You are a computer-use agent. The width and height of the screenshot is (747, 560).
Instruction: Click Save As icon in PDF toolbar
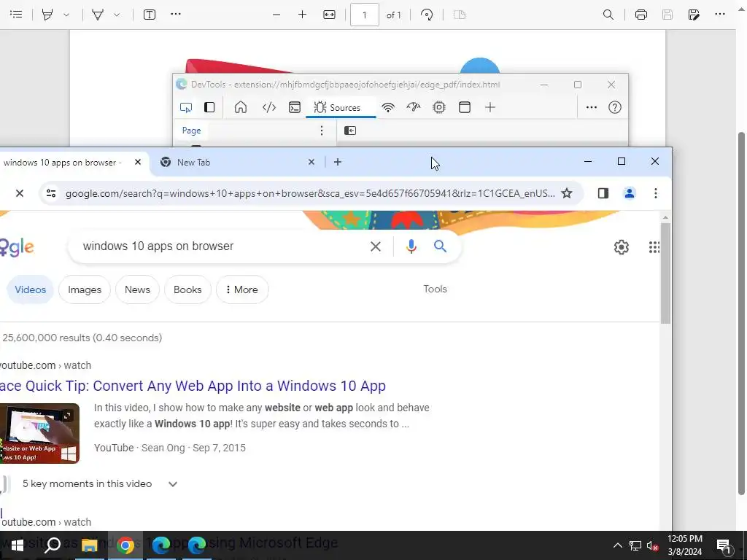coord(694,15)
